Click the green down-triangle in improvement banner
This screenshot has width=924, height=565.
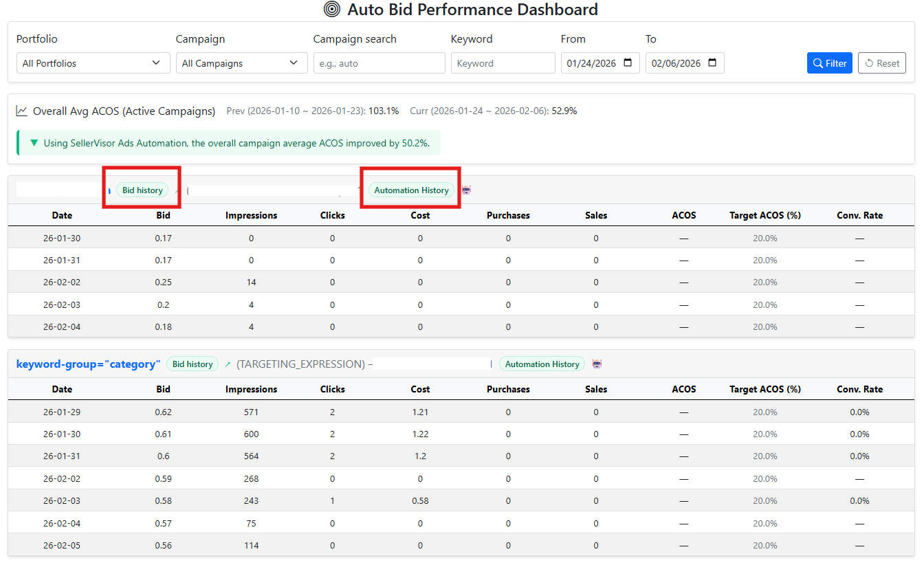[x=34, y=143]
